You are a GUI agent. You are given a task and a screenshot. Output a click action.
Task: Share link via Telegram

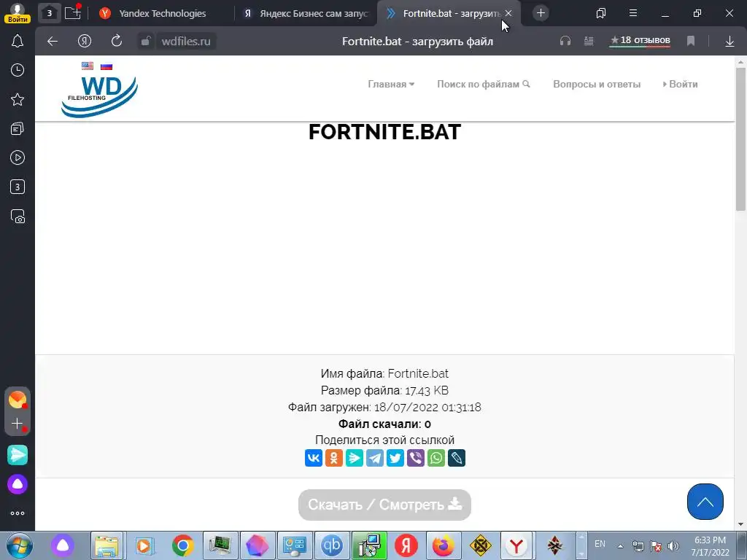click(375, 458)
